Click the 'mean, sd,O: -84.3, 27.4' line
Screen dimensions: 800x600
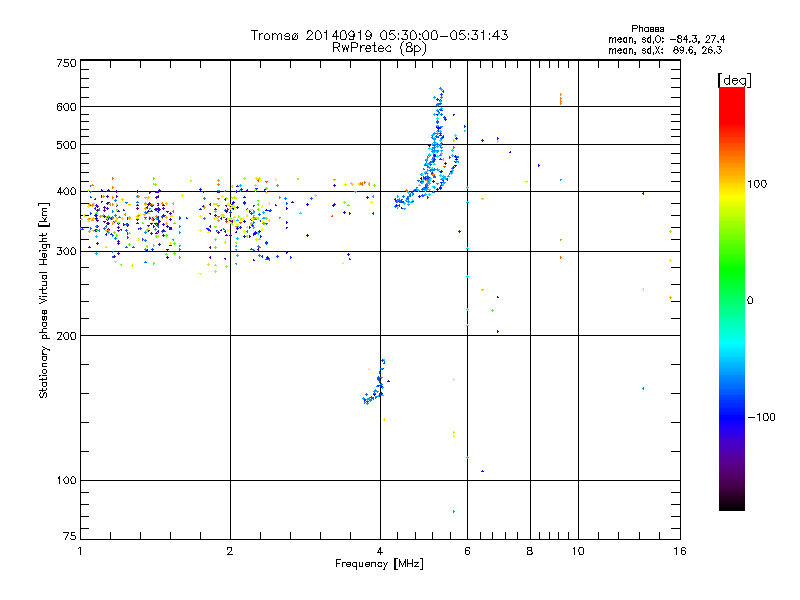666,40
